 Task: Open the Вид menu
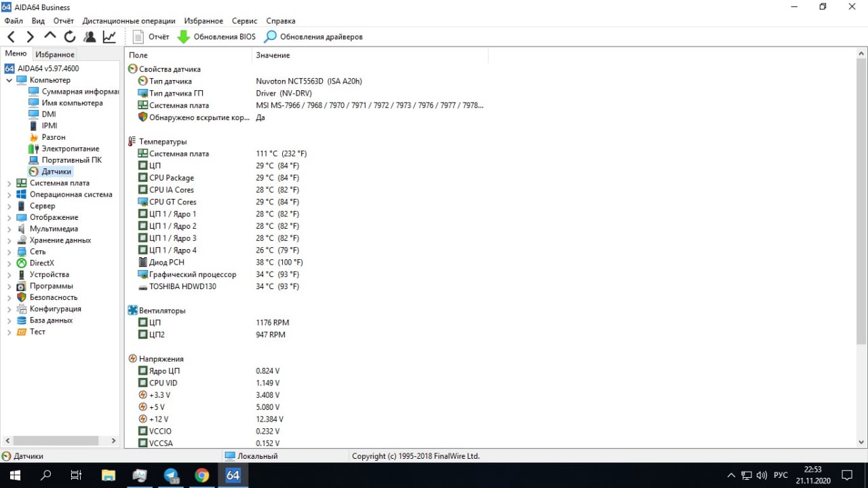click(x=38, y=21)
